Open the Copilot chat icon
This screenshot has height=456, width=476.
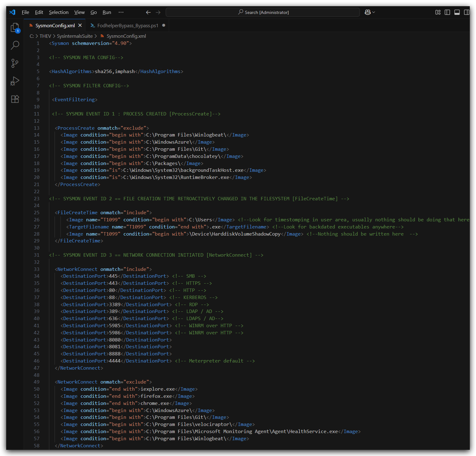click(368, 12)
